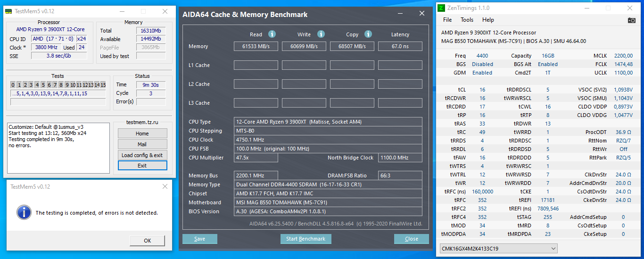This screenshot has height=259, width=644.
Task: Open the Help menu in ZenTimings
Action: [488, 20]
